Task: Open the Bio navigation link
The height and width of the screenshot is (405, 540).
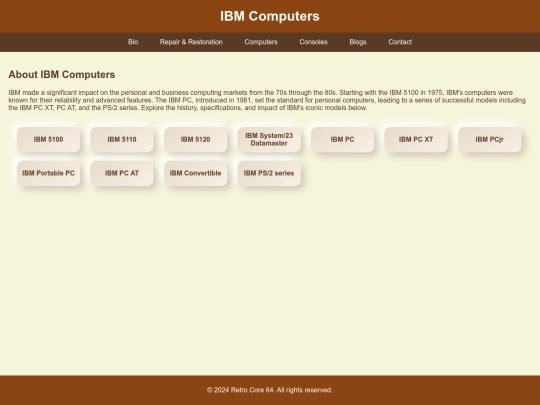Action: point(133,42)
